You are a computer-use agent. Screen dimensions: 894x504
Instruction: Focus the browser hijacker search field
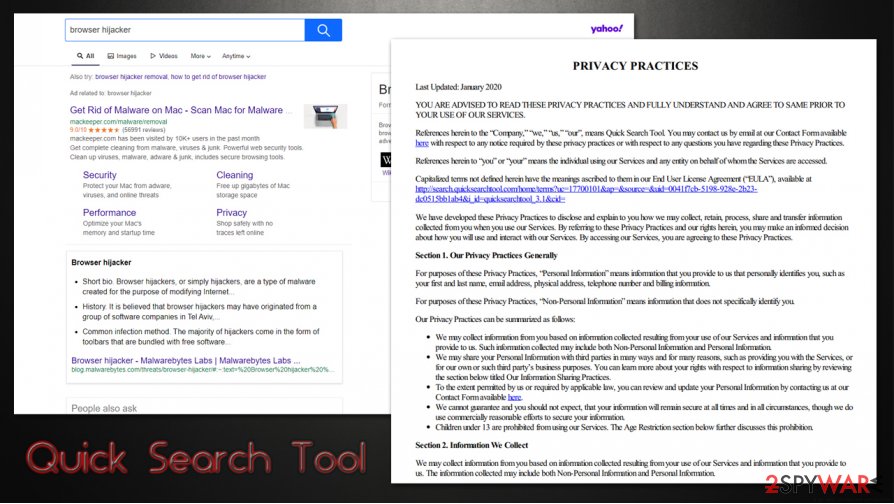pyautogui.click(x=185, y=30)
